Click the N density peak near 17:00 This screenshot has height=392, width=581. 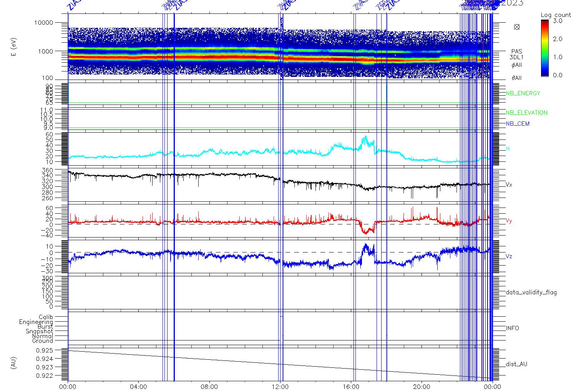[x=365, y=139]
